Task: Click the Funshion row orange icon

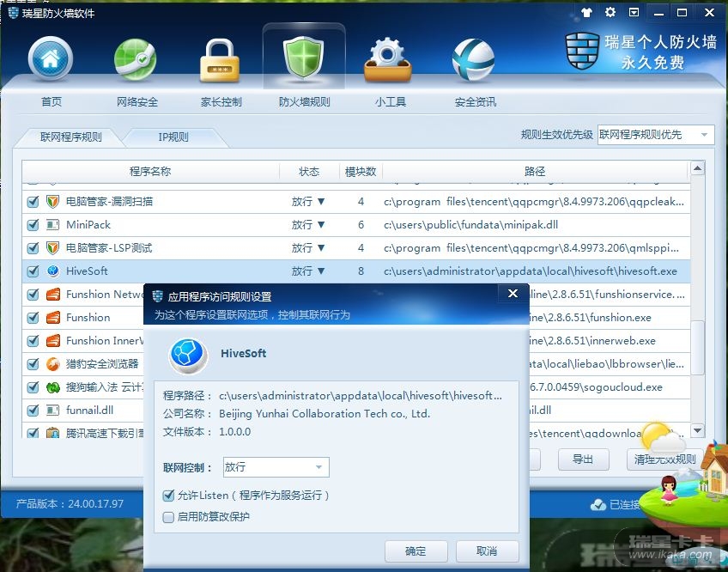Action: coord(53,318)
